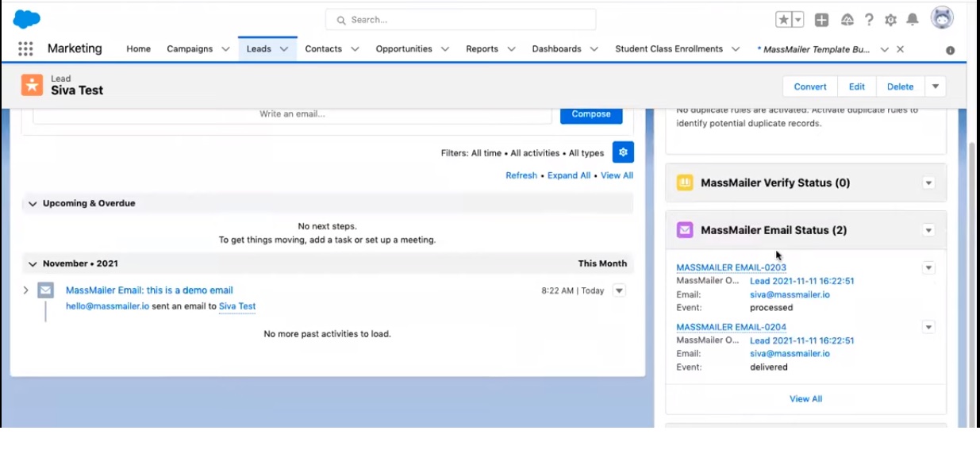
Task: Click the MassMailer Email Status icon
Action: [x=685, y=230]
